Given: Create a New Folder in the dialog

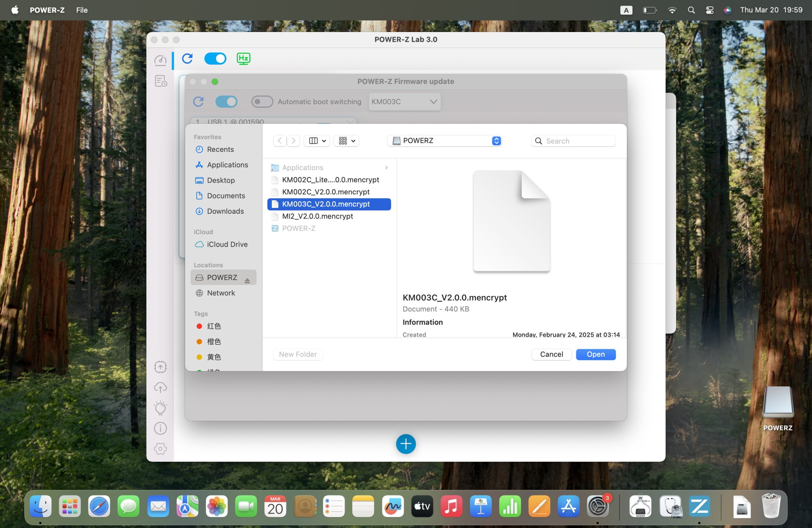Looking at the screenshot, I should [298, 354].
